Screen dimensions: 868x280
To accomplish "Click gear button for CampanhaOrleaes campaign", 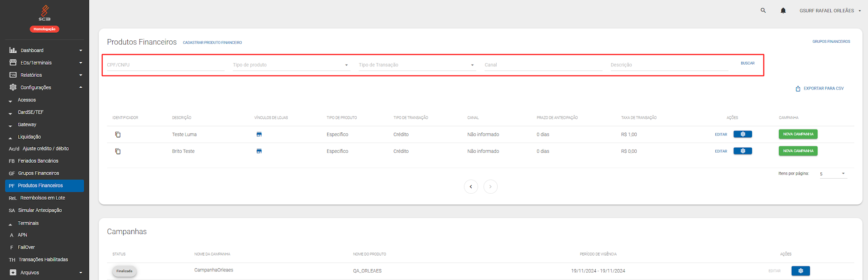I will (x=800, y=271).
